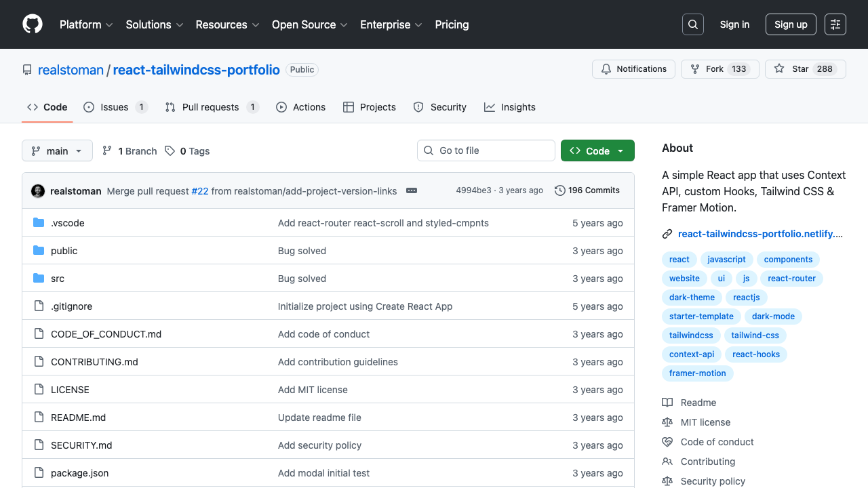The width and height of the screenshot is (868, 488).
Task: Click the Go to file search field
Action: 486,150
